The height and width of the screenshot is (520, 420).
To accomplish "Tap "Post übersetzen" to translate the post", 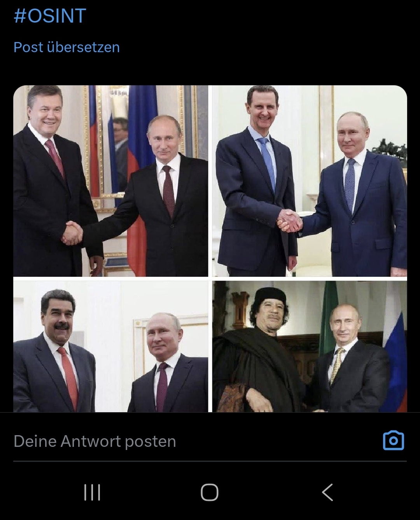I will pos(66,47).
